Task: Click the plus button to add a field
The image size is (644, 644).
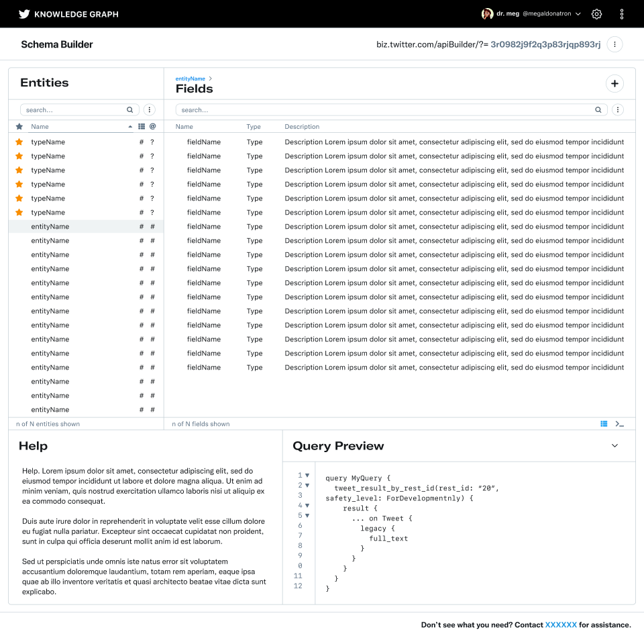Action: [x=614, y=84]
